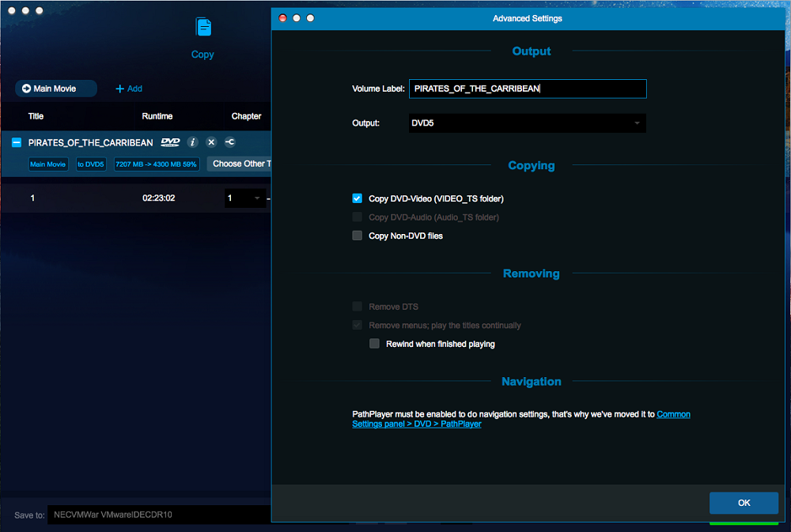
Task: Click the Copy mode label
Action: pyautogui.click(x=202, y=55)
